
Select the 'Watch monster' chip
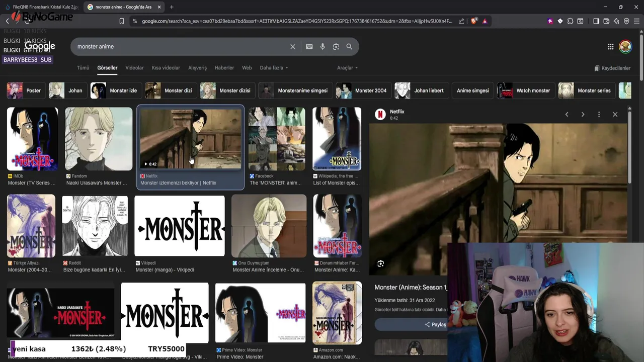click(x=526, y=90)
